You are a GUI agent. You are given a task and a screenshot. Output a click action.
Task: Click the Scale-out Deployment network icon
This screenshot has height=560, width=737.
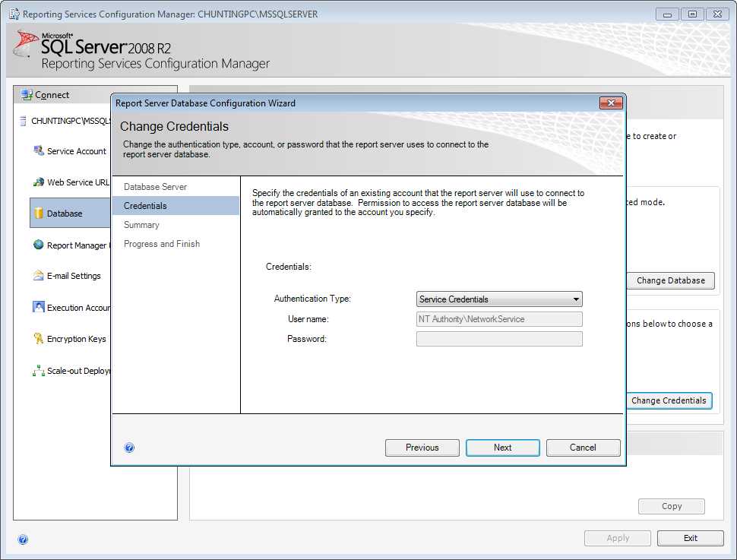[x=39, y=371]
